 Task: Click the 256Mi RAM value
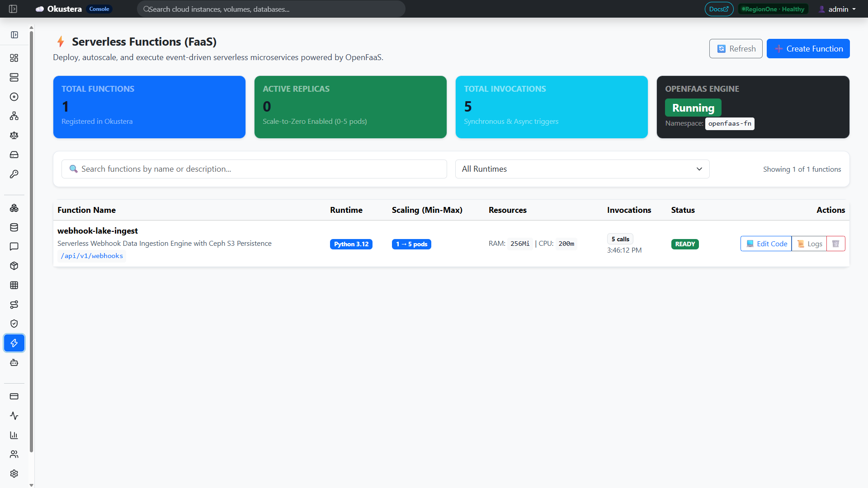520,244
